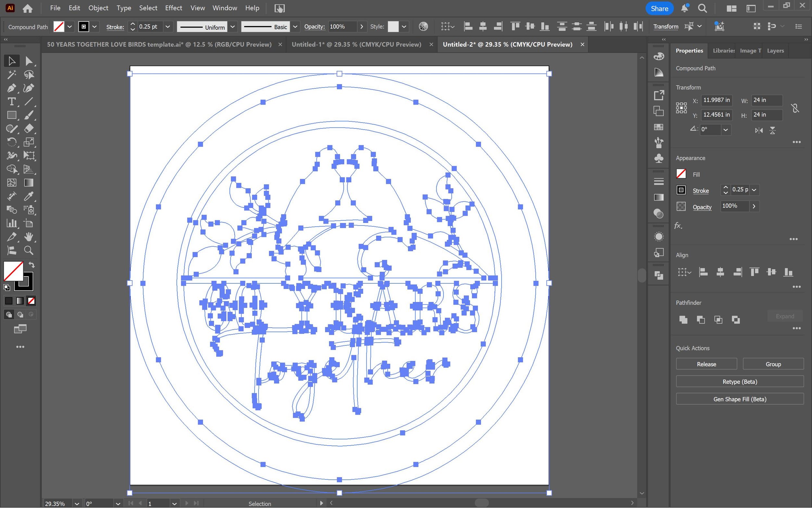
Task: Click the Gen Shape Fill (Beta) button
Action: coord(740,399)
